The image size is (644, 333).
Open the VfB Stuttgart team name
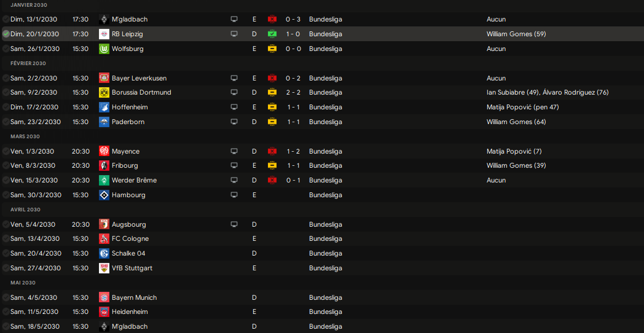[132, 268]
